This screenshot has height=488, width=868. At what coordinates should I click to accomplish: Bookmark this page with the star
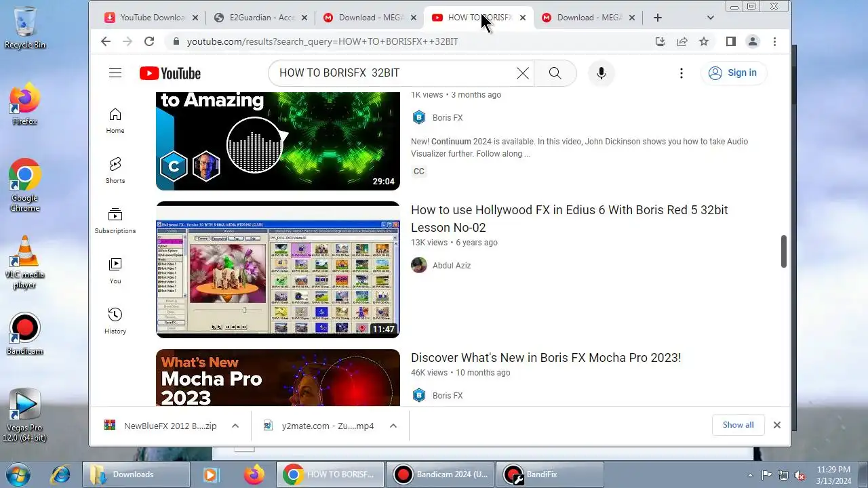pos(704,41)
